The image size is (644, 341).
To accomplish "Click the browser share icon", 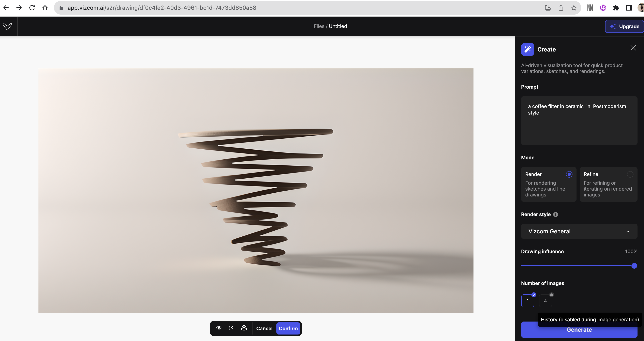I will point(561,8).
